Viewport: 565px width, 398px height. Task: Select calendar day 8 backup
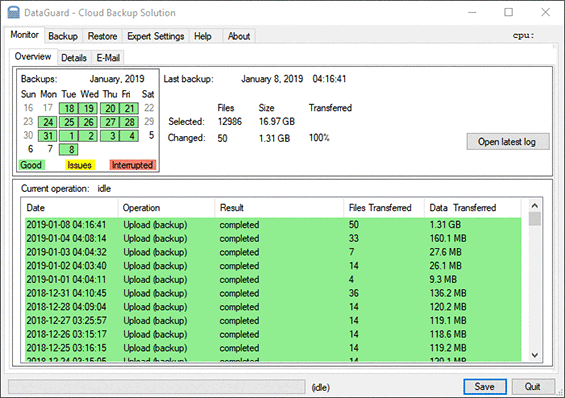coord(69,149)
